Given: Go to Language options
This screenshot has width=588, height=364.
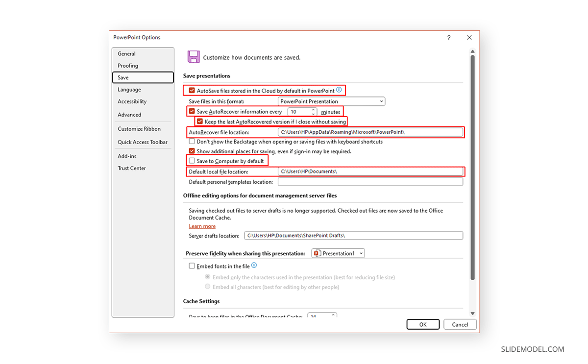Looking at the screenshot, I should [x=143, y=90].
